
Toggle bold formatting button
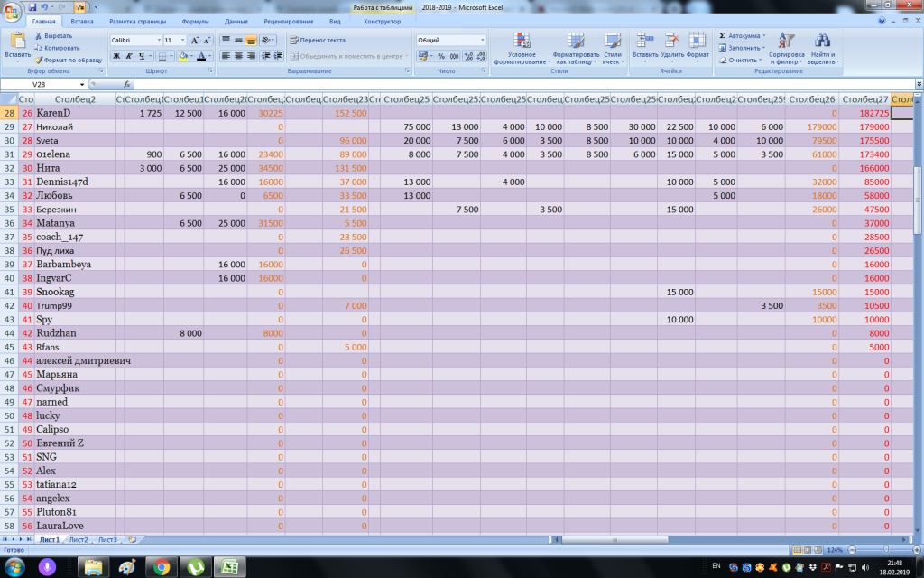point(116,56)
